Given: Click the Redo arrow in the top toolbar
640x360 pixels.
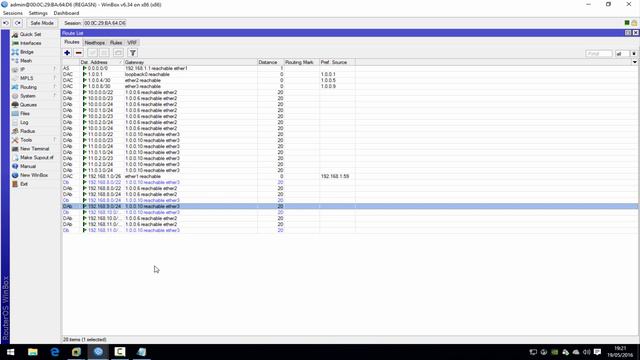Looking at the screenshot, I should tap(18, 23).
